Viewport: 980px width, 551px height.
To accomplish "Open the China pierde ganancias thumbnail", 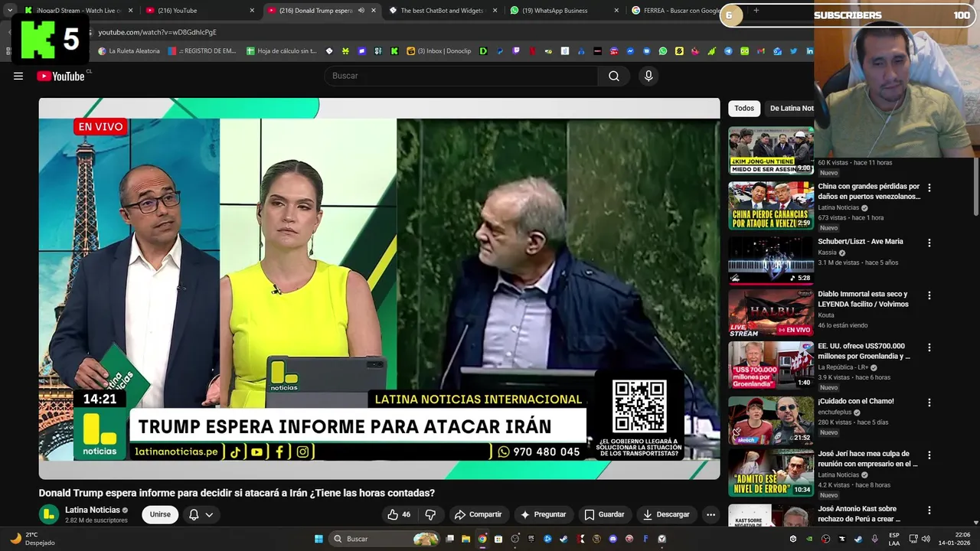I will (x=771, y=205).
